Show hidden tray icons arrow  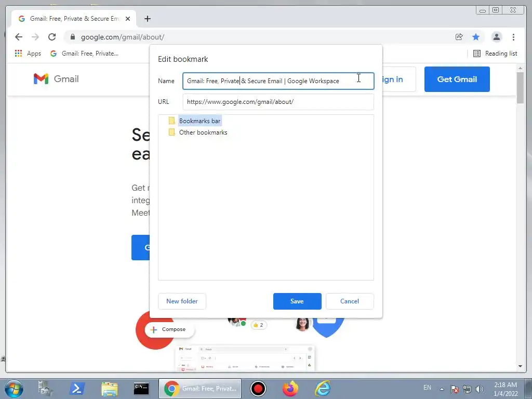[x=442, y=389]
